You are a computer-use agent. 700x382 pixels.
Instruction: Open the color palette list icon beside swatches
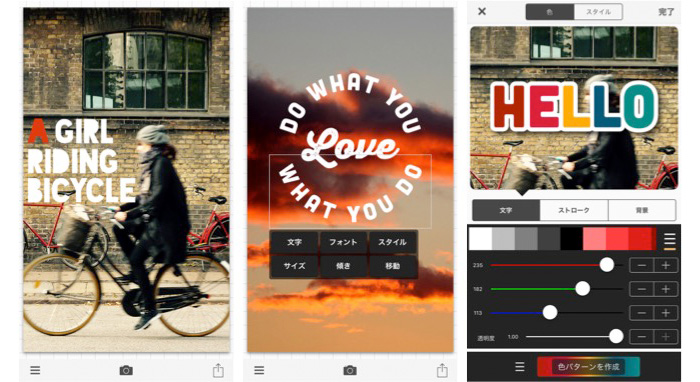[669, 239]
